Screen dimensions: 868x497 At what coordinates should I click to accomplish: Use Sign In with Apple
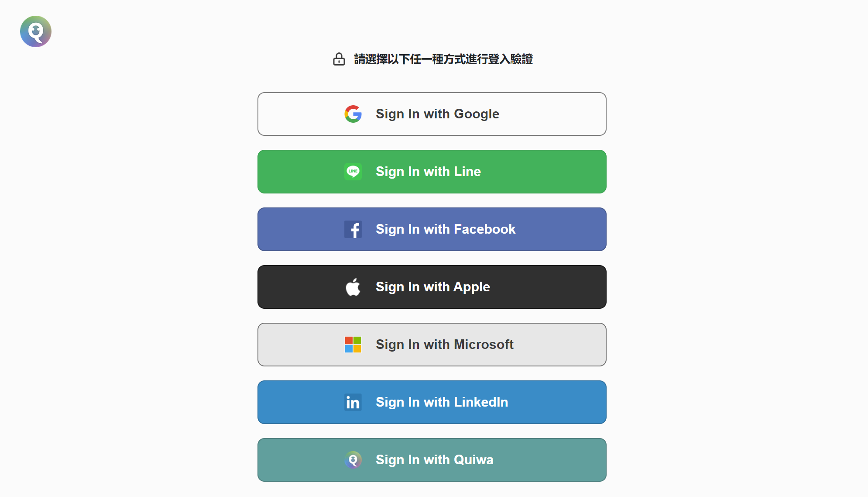[x=432, y=287]
